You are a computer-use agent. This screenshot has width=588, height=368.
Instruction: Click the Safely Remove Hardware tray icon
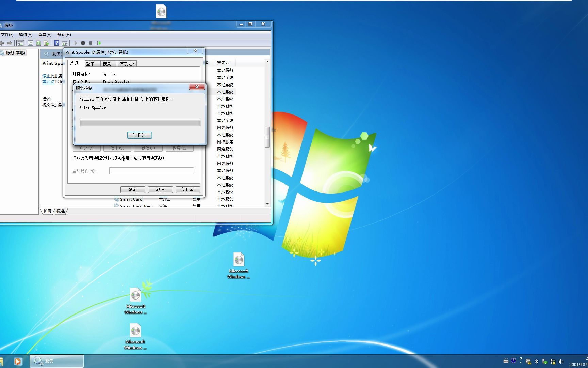point(545,362)
